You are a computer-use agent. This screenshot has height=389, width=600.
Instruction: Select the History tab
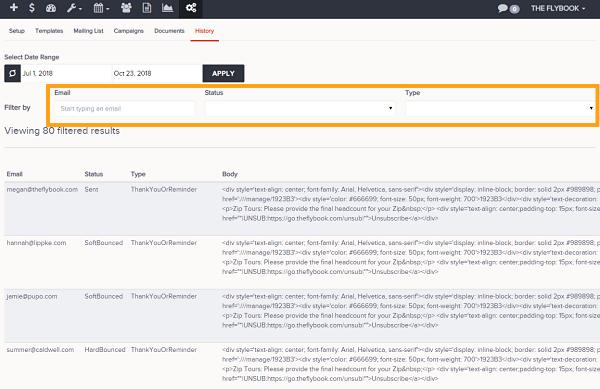click(x=204, y=31)
